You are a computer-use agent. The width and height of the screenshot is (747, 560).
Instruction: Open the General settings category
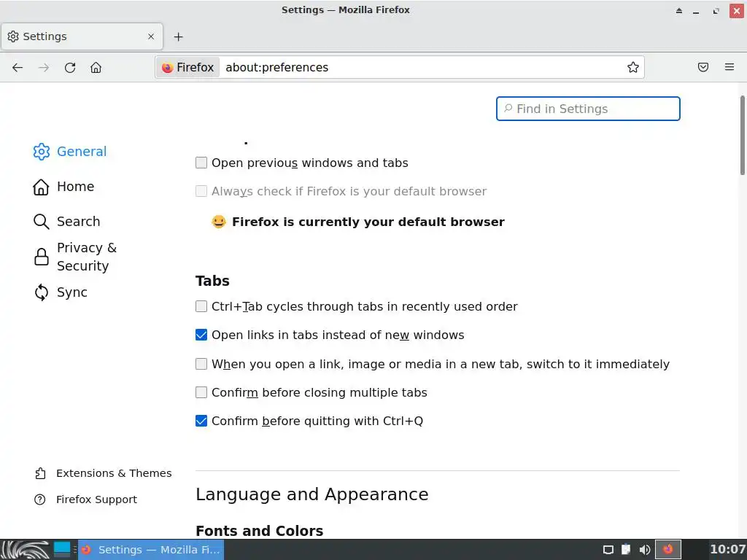(70, 152)
